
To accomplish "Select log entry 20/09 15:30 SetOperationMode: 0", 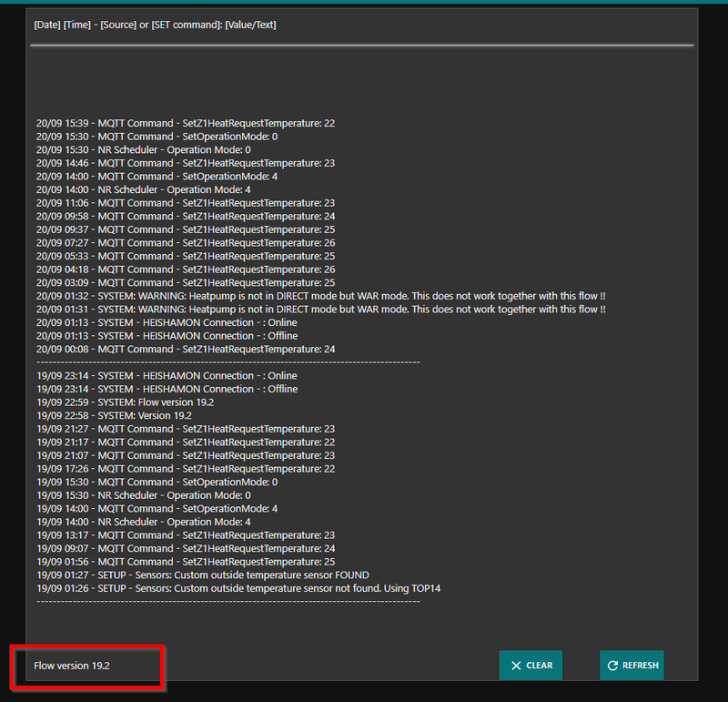I will pyautogui.click(x=157, y=137).
